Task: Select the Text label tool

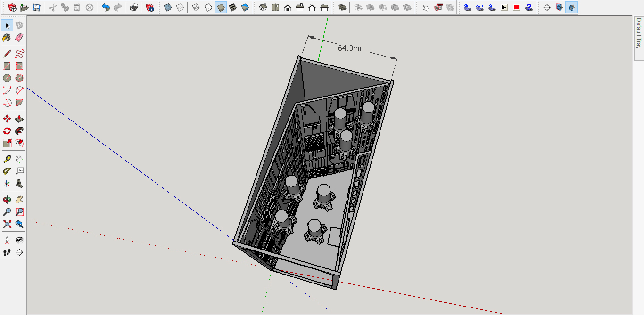Action: point(19,171)
